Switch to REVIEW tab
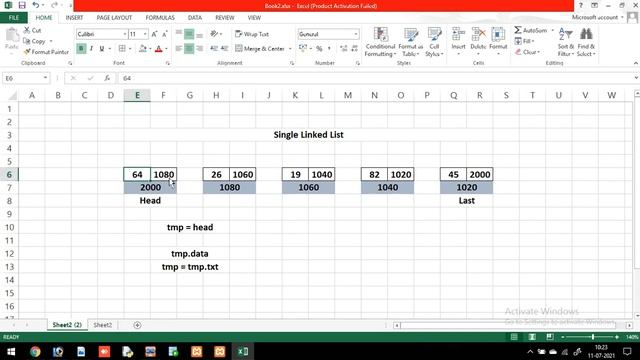 pyautogui.click(x=224, y=18)
